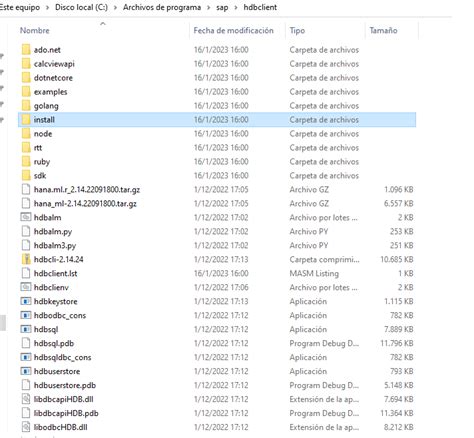
Task: Sort by Tamaño column header
Action: point(383,30)
